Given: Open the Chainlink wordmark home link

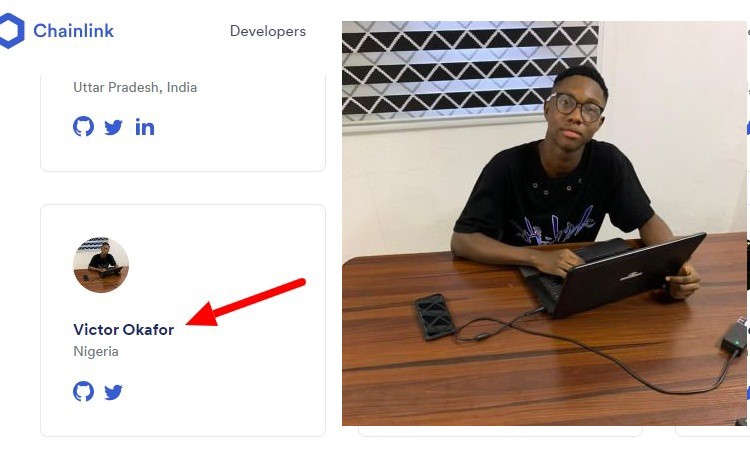Looking at the screenshot, I should (x=73, y=31).
